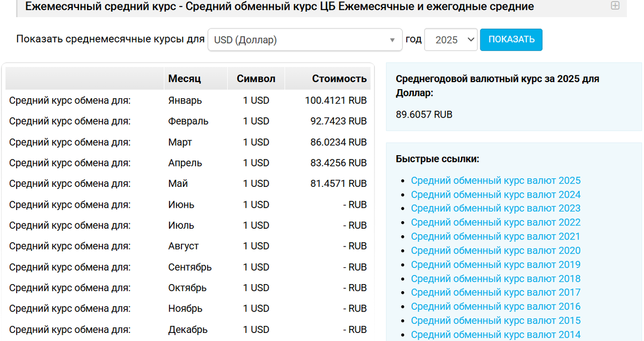Open Средний обменный курс валют 2020 link

click(495, 250)
